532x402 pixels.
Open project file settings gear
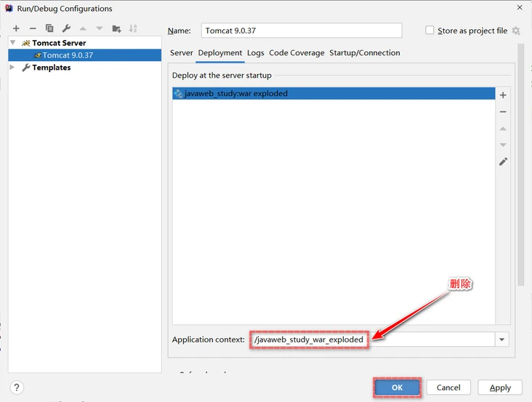click(516, 31)
